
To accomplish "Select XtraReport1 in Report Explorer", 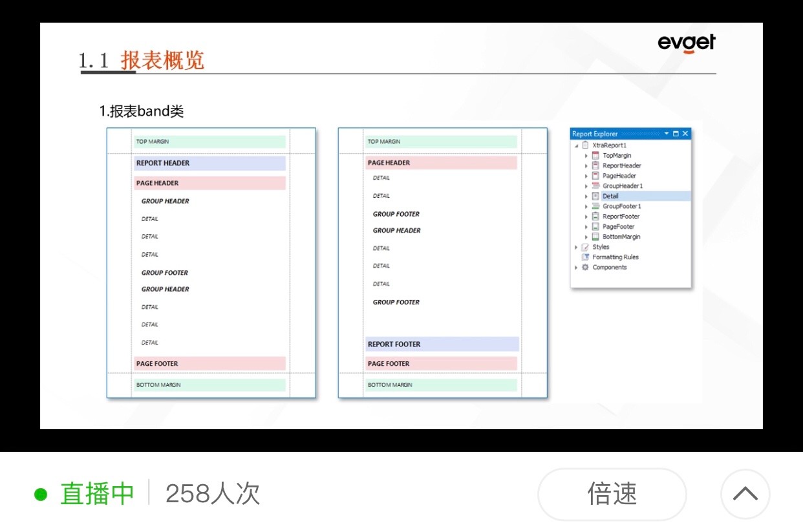I will (609, 145).
